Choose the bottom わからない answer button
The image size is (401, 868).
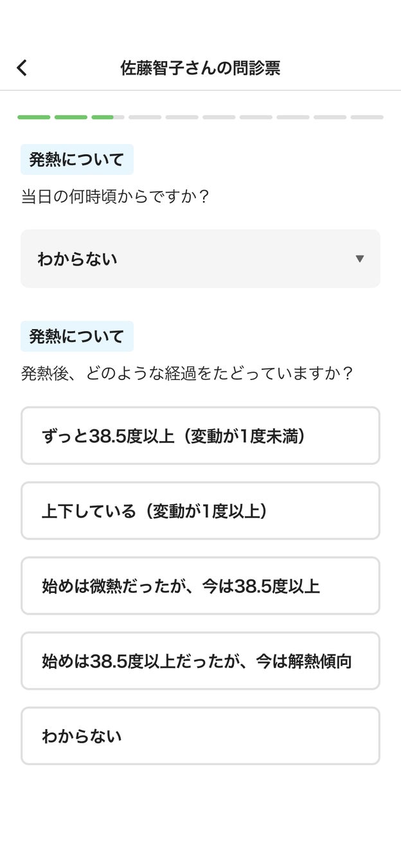coord(200,736)
